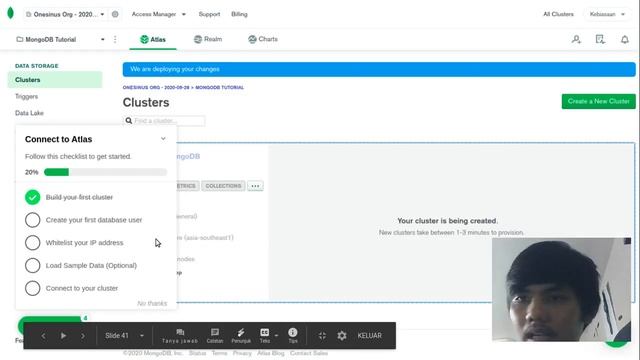Select Create your first database user
This screenshot has height=360, width=640.
pos(94,220)
